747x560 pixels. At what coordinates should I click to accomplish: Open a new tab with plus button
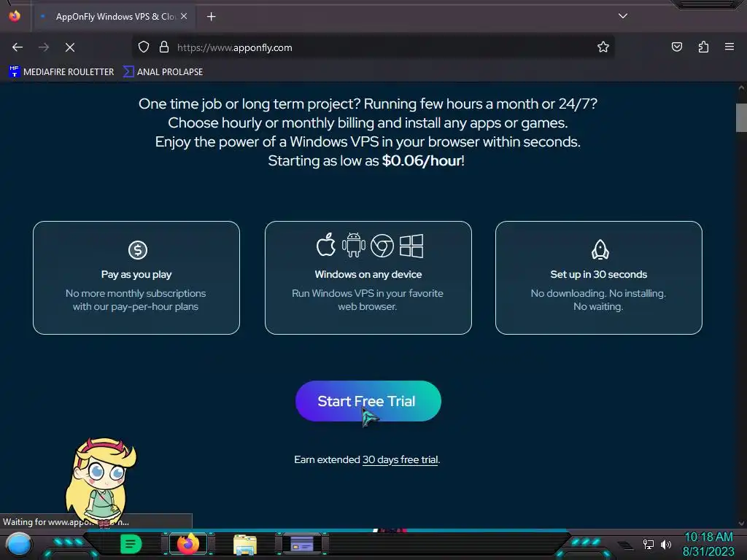click(x=211, y=17)
